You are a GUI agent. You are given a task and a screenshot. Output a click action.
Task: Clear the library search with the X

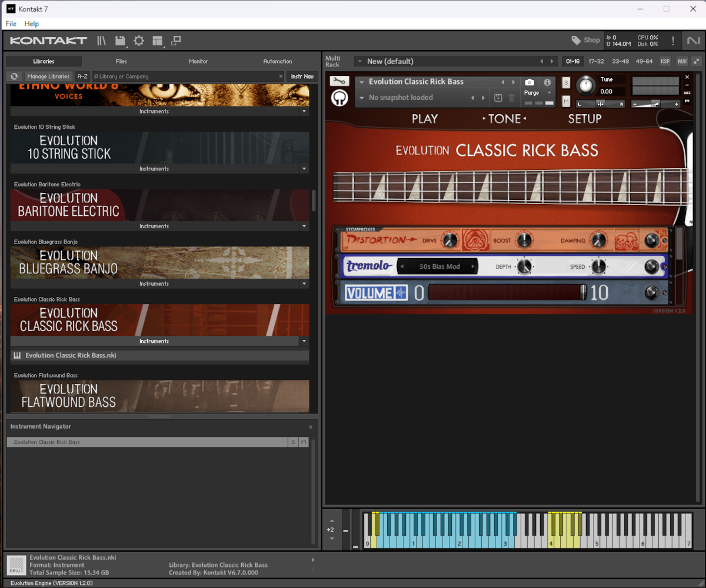pyautogui.click(x=281, y=76)
